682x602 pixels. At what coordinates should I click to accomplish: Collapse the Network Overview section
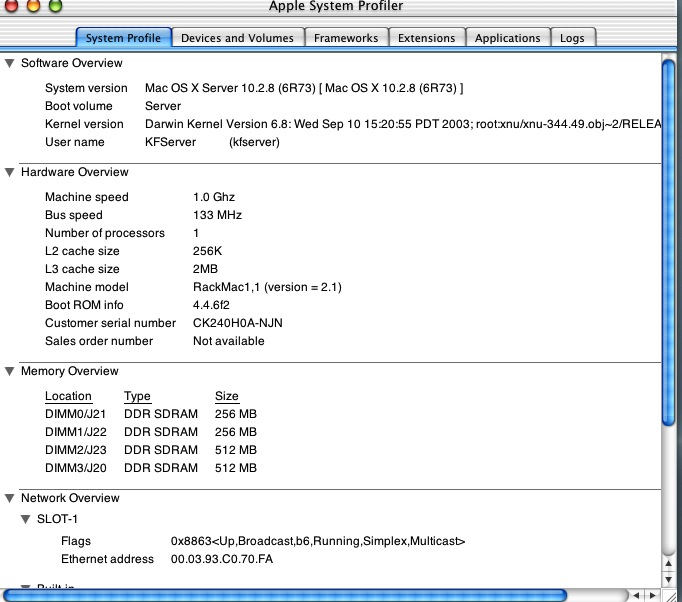(x=10, y=498)
